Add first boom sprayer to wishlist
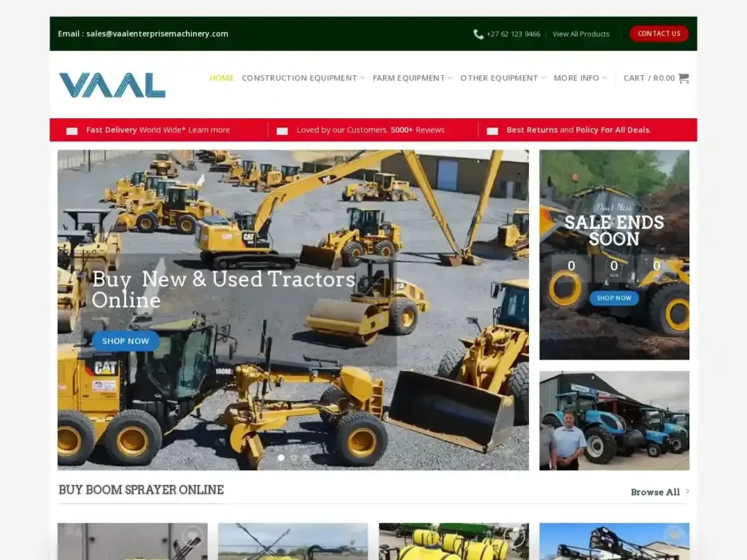Screen dimensions: 747x560 point(193,536)
